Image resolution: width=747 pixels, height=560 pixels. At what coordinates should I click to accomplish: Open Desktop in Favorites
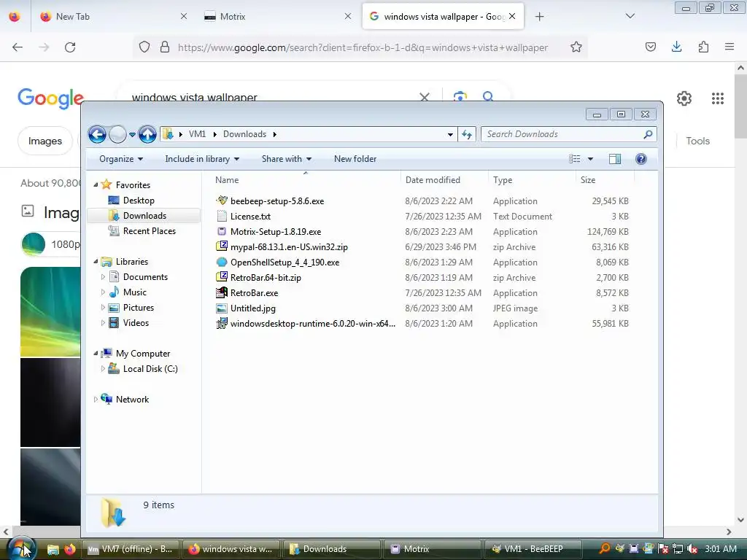[x=139, y=201]
